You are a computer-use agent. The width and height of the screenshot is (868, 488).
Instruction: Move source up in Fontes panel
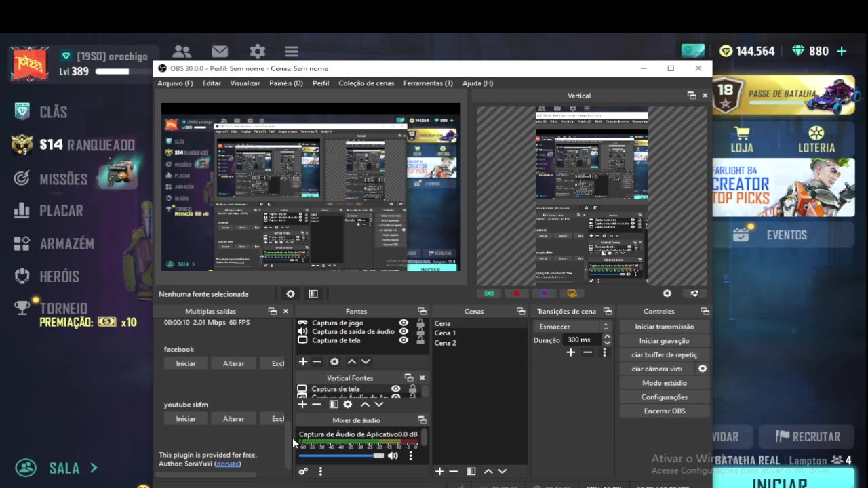351,362
